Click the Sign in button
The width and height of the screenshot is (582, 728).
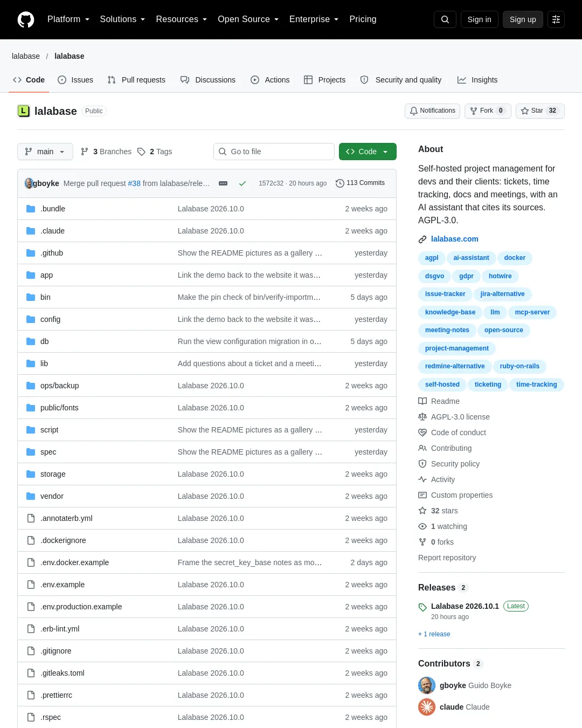tap(480, 19)
